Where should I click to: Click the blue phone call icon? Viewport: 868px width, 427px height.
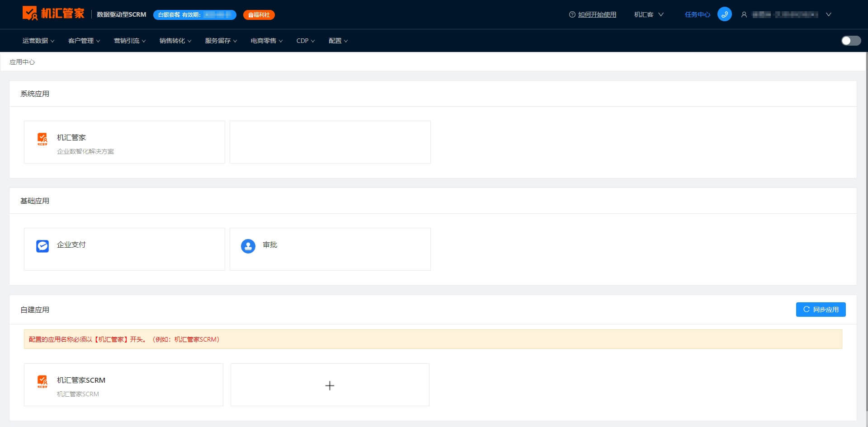click(724, 14)
